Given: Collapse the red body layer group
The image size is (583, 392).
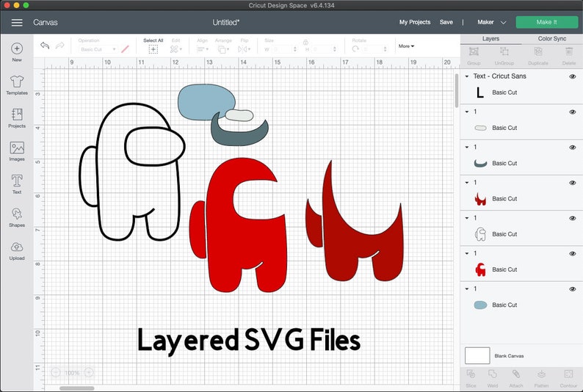Looking at the screenshot, I should [x=467, y=253].
